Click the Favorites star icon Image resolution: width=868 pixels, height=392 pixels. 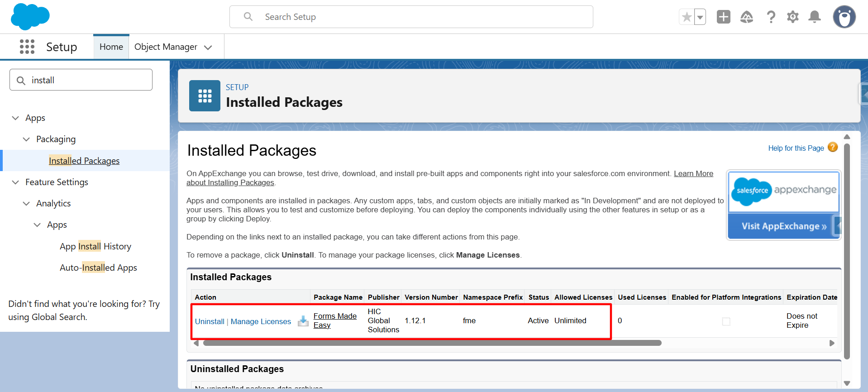[x=687, y=17]
